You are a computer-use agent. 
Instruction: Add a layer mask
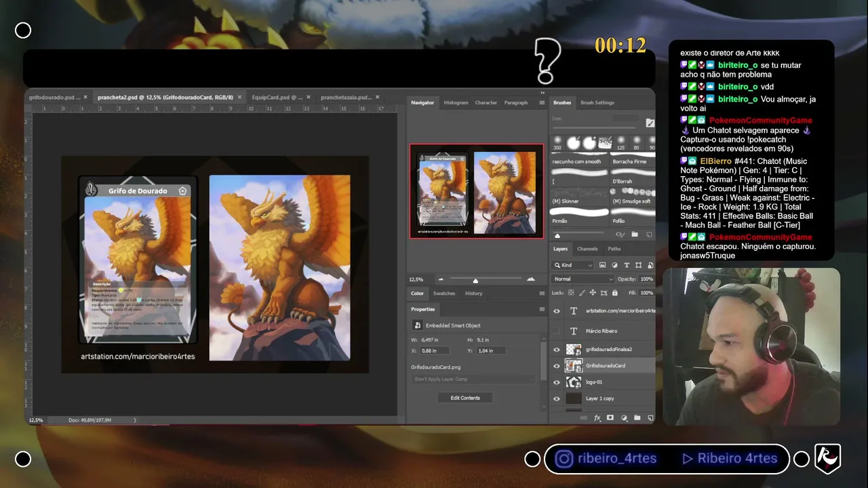[x=610, y=418]
